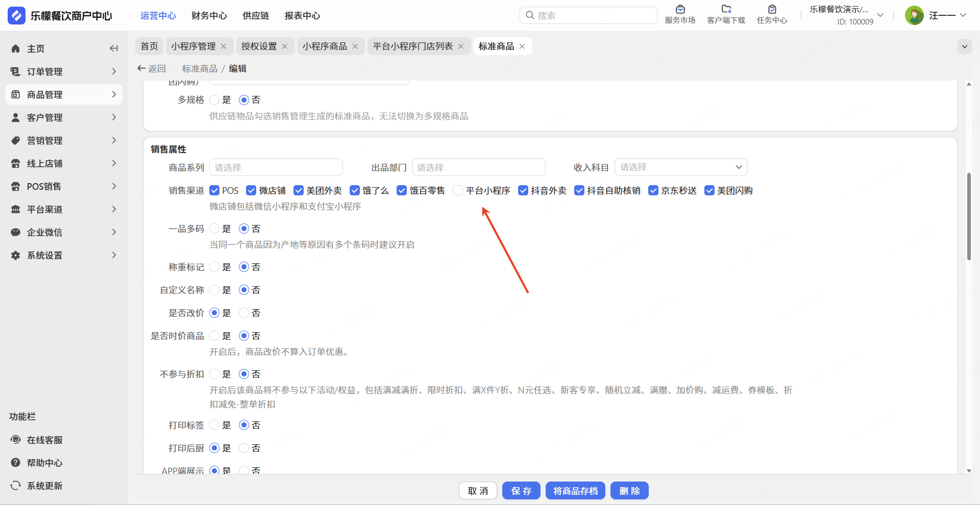Click the 乐檬餐饮商户中心 logo icon
The image size is (980, 505).
[x=16, y=16]
